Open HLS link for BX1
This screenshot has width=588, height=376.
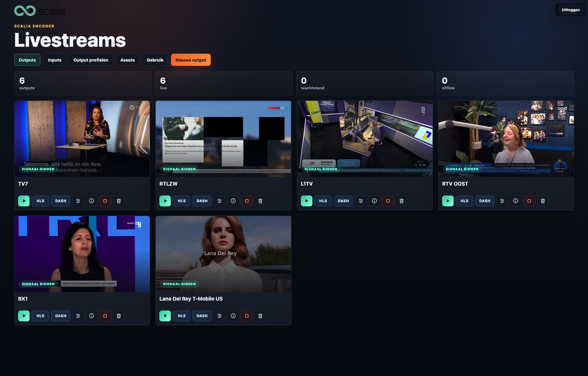point(40,316)
